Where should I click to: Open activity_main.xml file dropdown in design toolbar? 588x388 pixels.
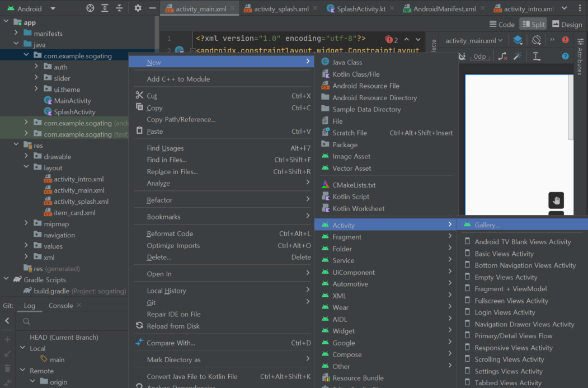coord(474,40)
